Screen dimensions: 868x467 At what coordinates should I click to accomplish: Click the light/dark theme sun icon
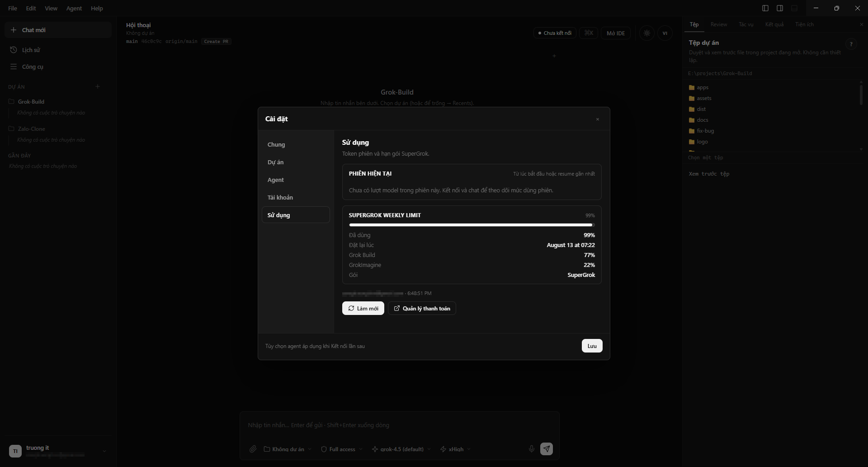[647, 33]
